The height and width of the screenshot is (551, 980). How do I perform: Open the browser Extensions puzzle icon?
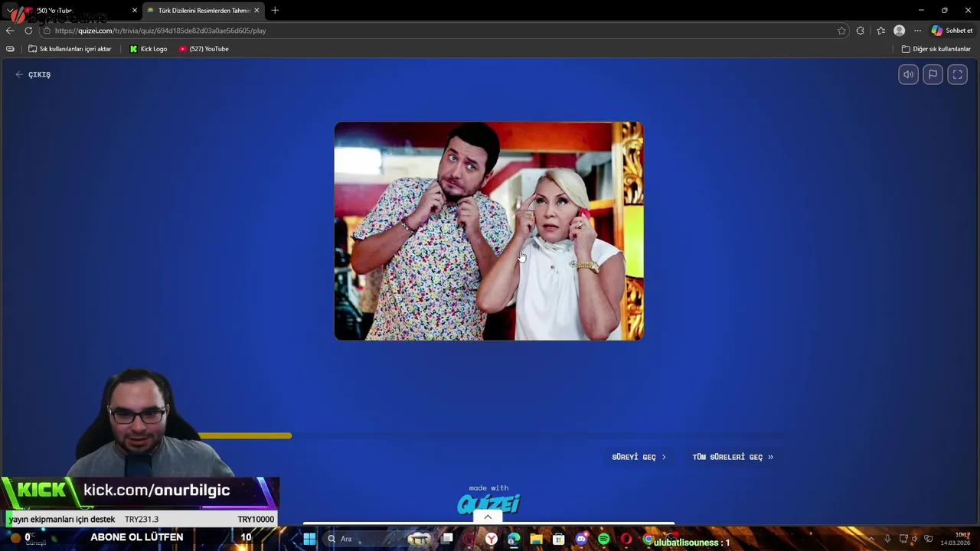pyautogui.click(x=861, y=31)
